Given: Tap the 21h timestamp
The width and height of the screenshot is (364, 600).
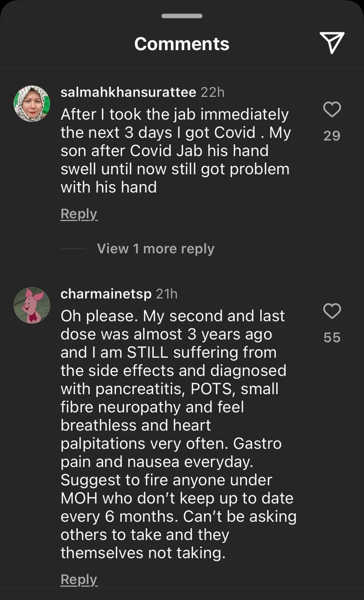Looking at the screenshot, I should click(167, 294).
